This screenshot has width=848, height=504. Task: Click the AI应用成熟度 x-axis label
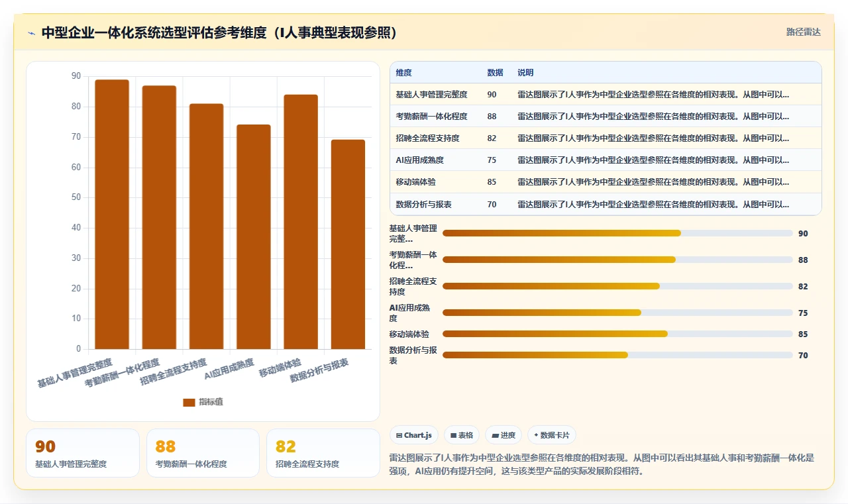coord(229,370)
